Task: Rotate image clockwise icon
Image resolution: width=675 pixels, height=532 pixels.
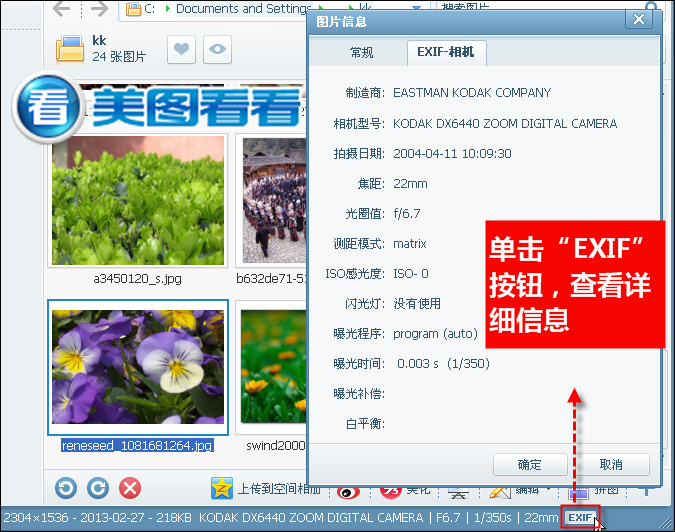Action: [x=98, y=488]
